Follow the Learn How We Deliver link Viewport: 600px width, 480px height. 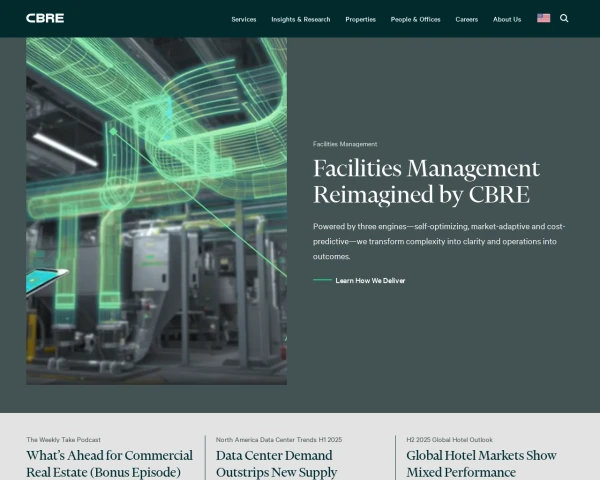370,280
